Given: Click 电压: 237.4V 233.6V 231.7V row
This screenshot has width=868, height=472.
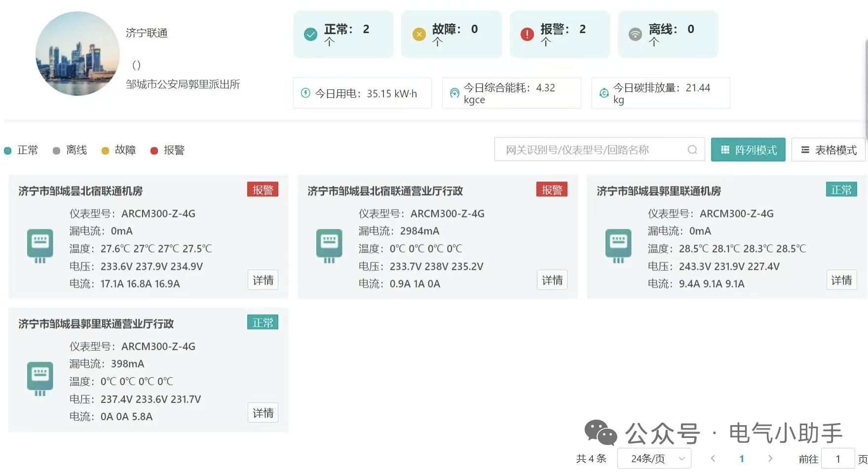Looking at the screenshot, I should [x=135, y=399].
